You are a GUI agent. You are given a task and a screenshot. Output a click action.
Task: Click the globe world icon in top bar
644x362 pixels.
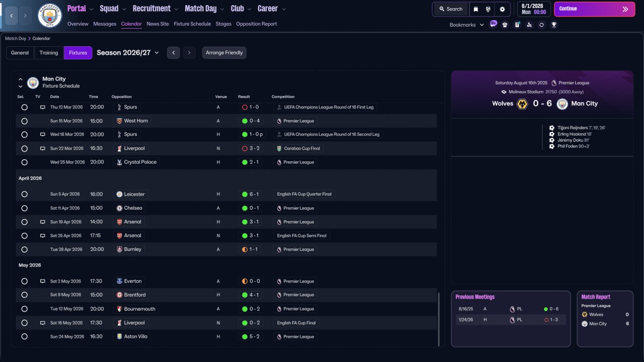coord(488,9)
